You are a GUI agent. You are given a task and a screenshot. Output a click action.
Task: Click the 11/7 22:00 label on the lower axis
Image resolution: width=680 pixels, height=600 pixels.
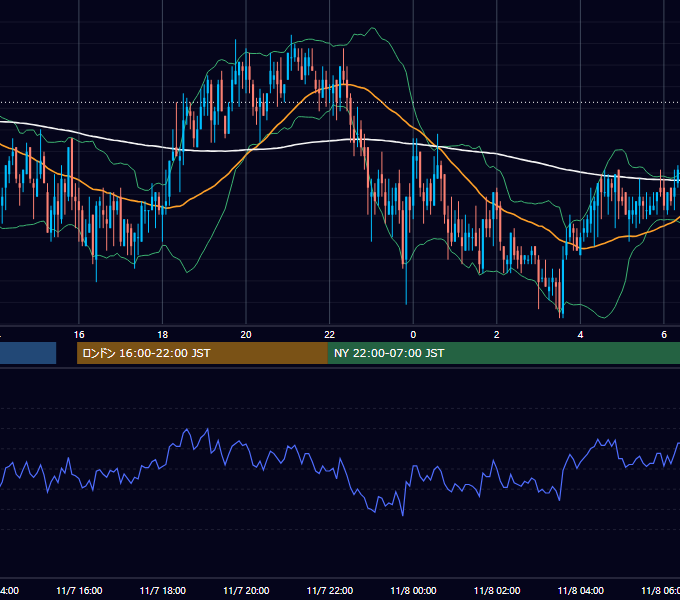coord(330,590)
